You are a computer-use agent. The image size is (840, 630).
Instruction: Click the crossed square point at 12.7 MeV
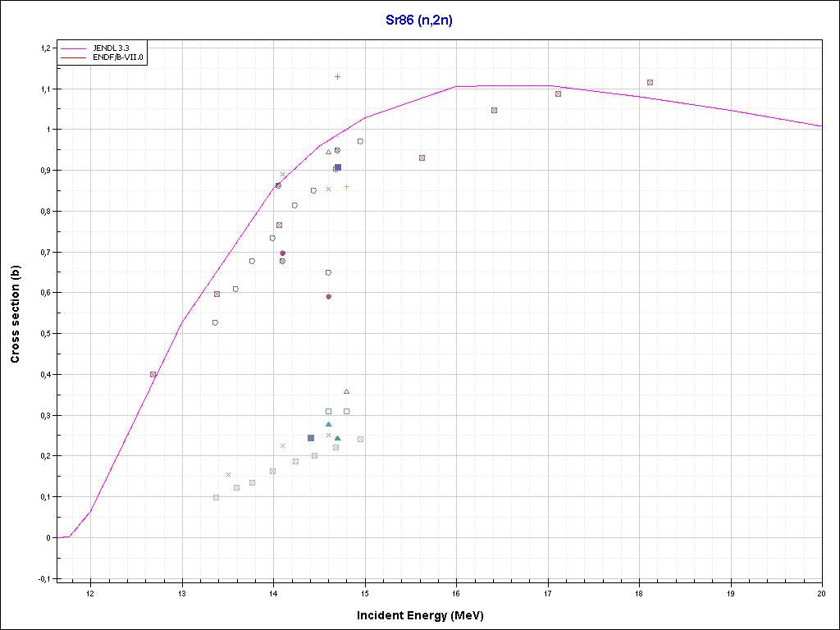point(153,374)
